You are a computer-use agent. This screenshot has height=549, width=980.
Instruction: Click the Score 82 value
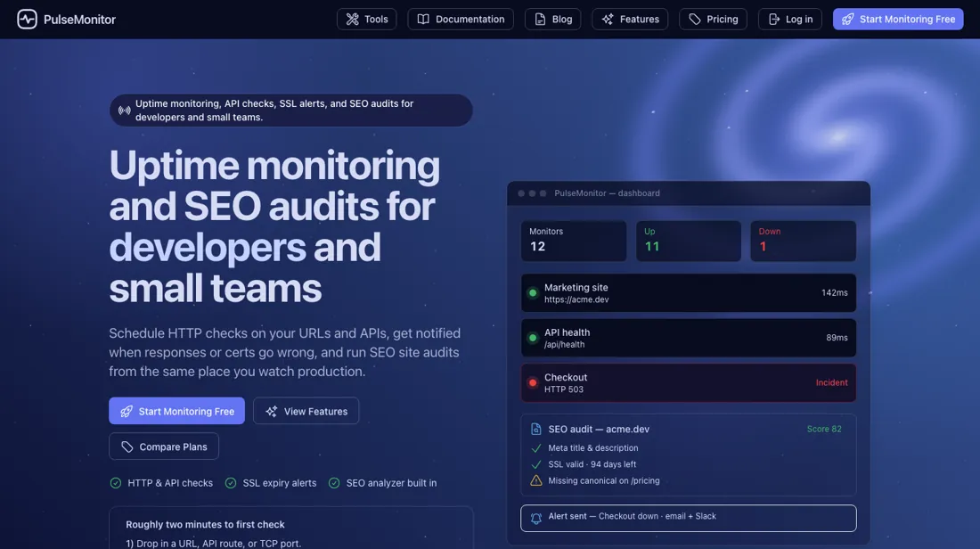(x=824, y=429)
